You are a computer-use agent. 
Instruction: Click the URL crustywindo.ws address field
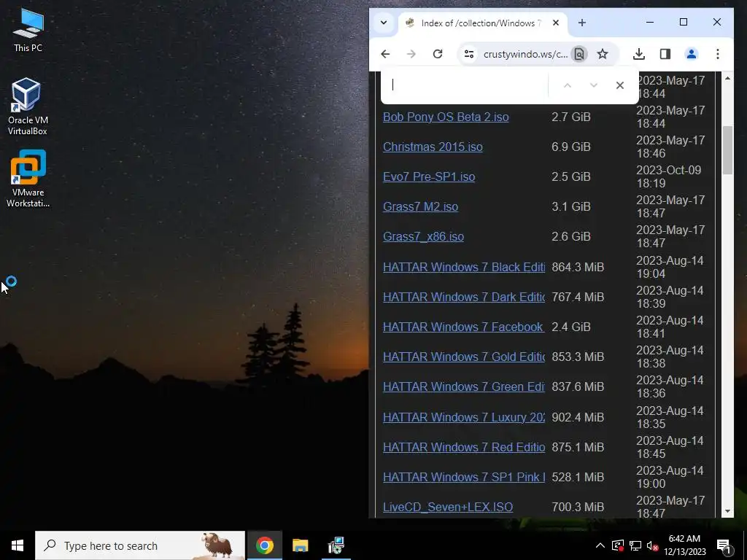pyautogui.click(x=525, y=54)
